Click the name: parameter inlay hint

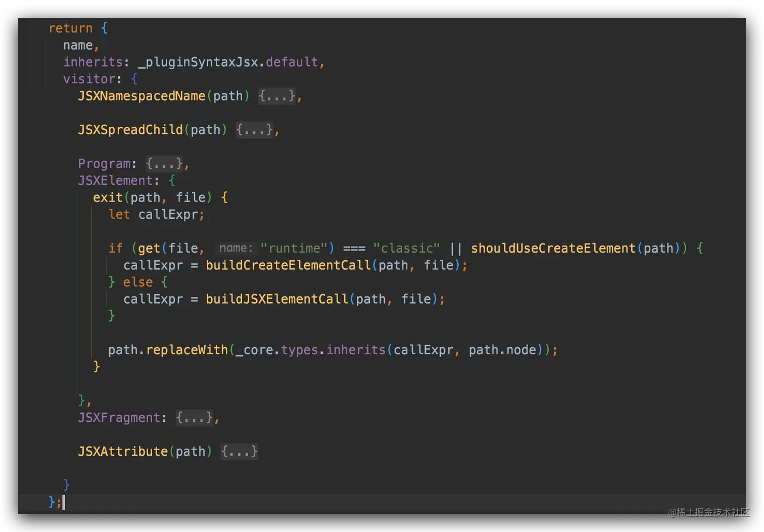(236, 248)
